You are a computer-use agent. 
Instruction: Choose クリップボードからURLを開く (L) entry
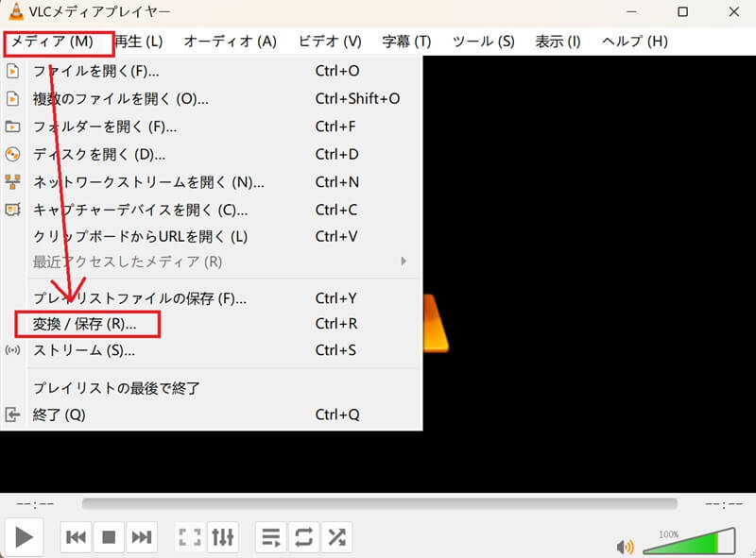click(211, 237)
